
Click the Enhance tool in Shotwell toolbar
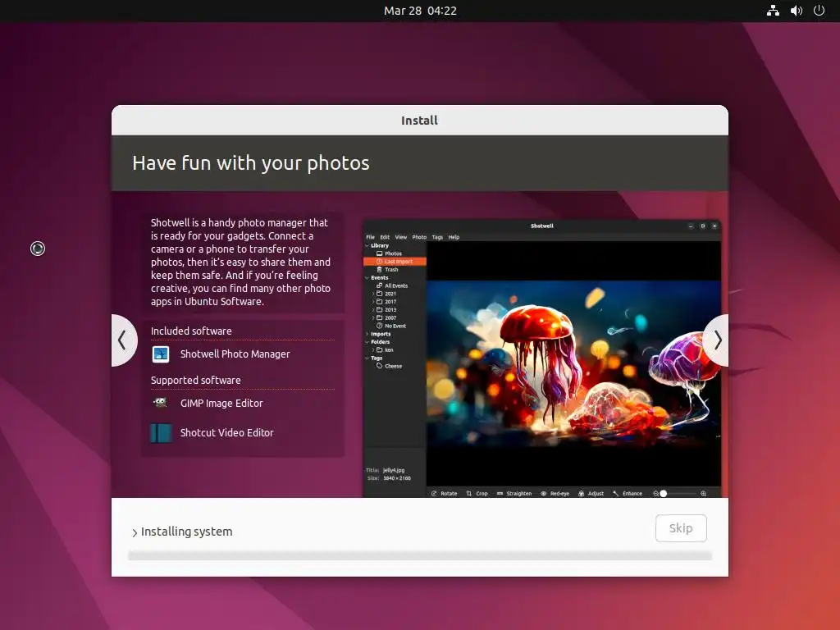[x=628, y=493]
